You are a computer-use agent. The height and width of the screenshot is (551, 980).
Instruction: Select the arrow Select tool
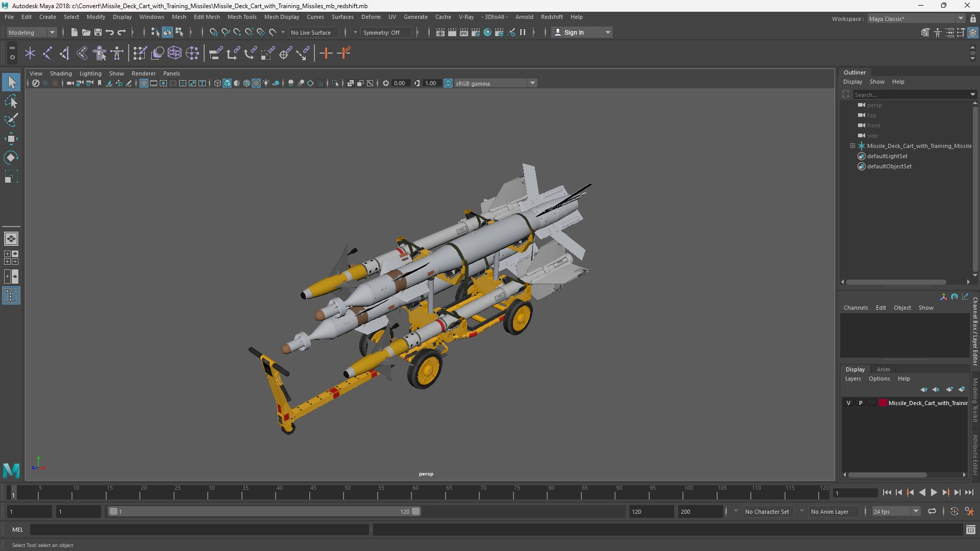[11, 82]
